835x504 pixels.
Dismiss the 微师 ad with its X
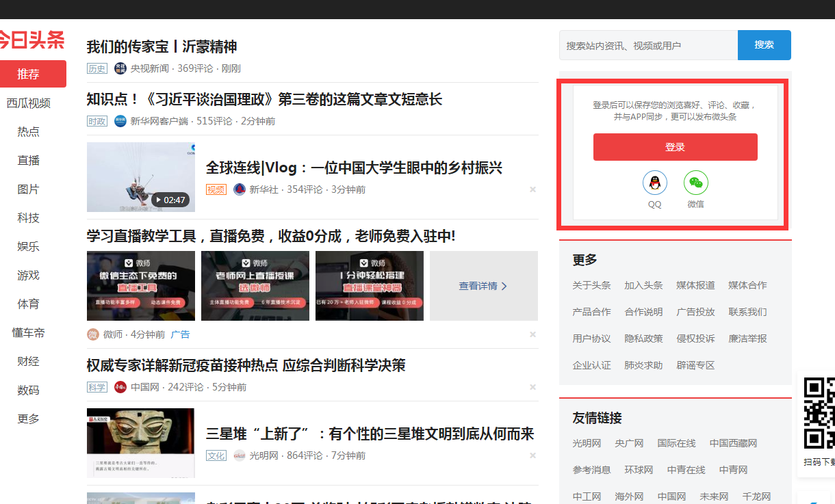tap(532, 334)
